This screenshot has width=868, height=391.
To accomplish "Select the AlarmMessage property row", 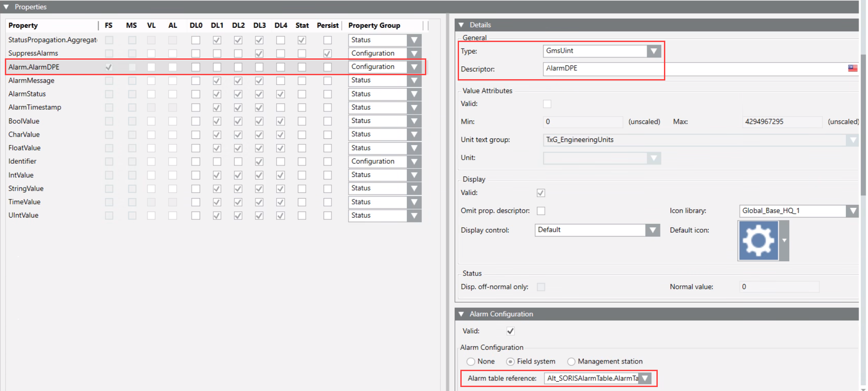I will 31,80.
